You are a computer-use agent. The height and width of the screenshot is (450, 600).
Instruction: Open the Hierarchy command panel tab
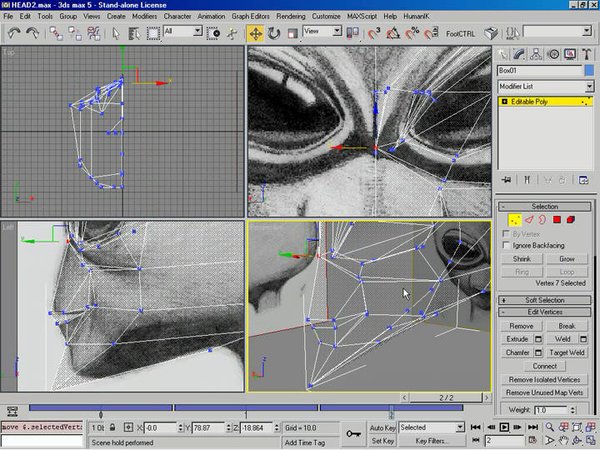[538, 53]
